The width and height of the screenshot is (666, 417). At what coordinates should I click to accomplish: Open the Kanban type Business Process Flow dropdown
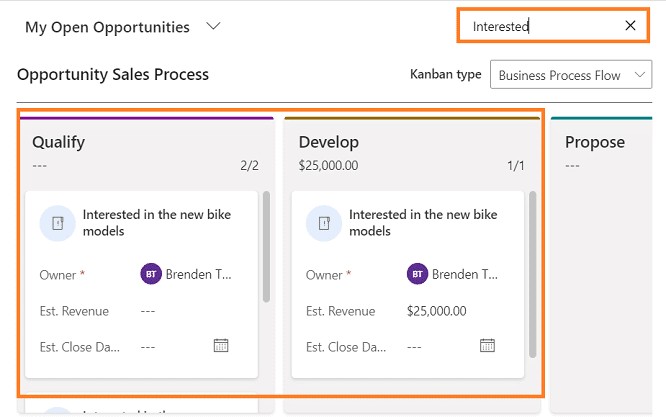(571, 75)
